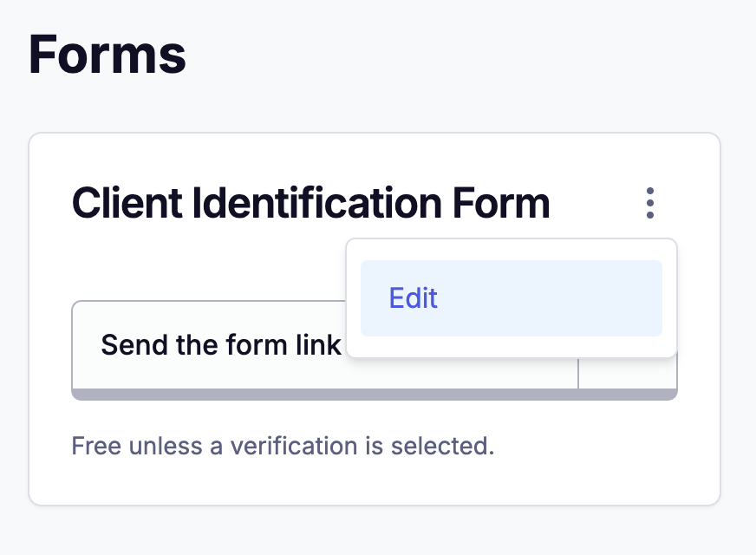Expand the dropdown part beside form link

pos(627,375)
